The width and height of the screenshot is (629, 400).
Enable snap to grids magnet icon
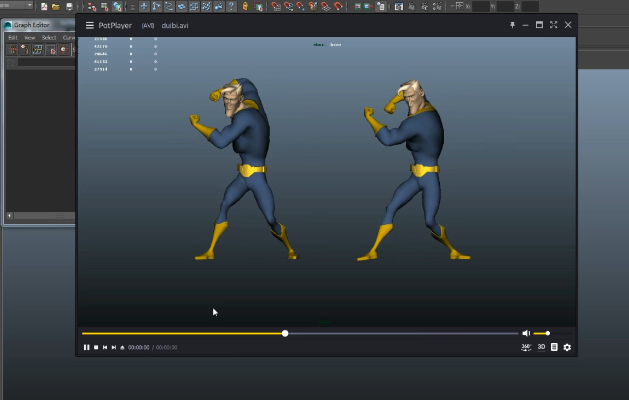276,6
